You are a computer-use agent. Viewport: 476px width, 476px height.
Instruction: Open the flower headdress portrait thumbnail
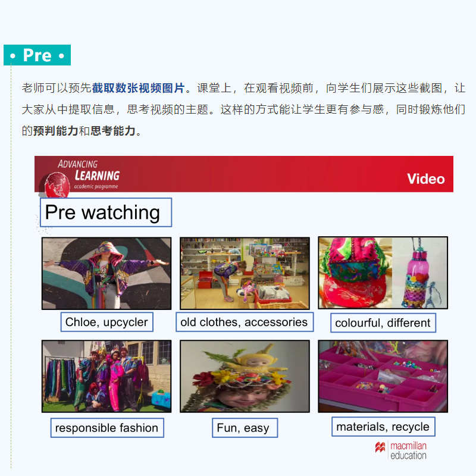tap(245, 376)
